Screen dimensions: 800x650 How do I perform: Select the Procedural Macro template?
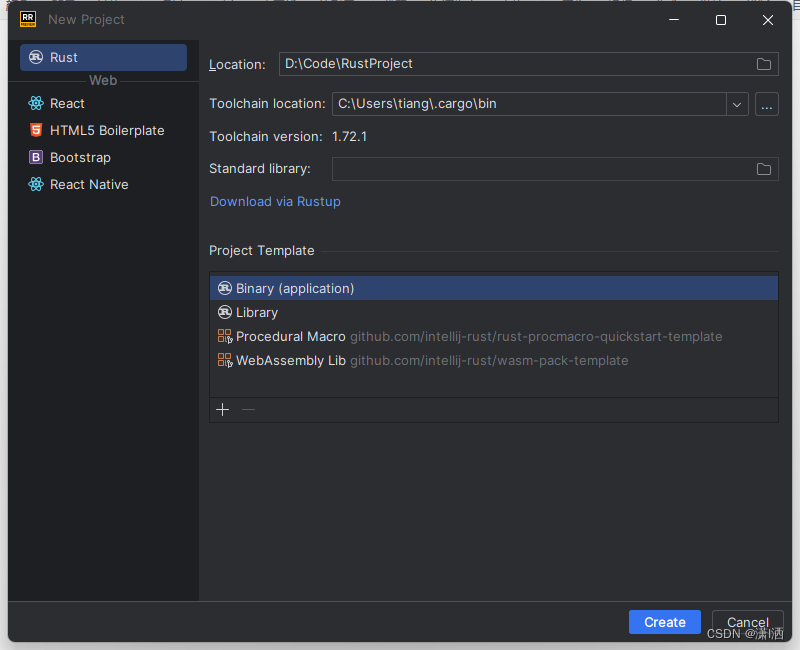(494, 337)
